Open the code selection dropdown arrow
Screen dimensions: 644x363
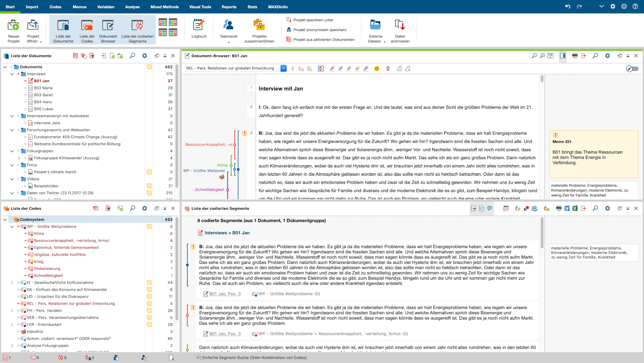coord(283,68)
